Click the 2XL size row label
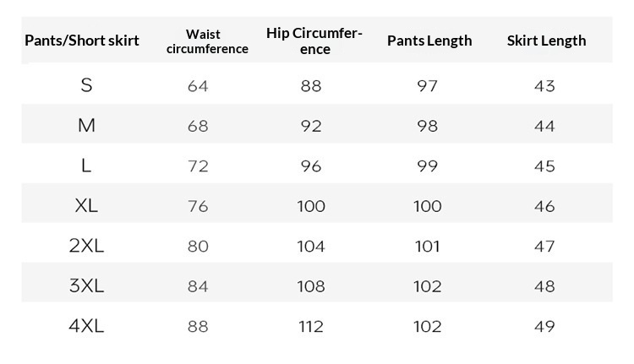The width and height of the screenshot is (634, 364). click(86, 246)
